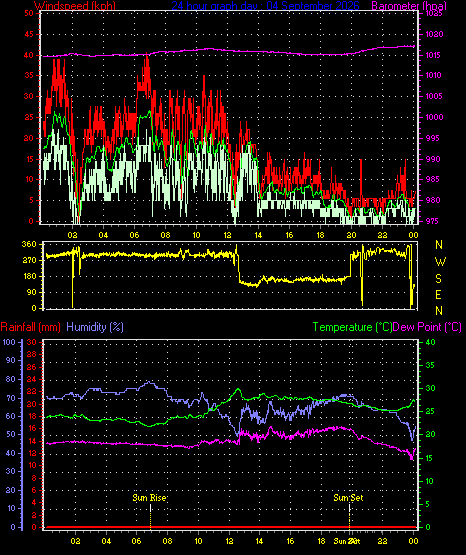Click the "Sun Rise" label

pos(149,498)
